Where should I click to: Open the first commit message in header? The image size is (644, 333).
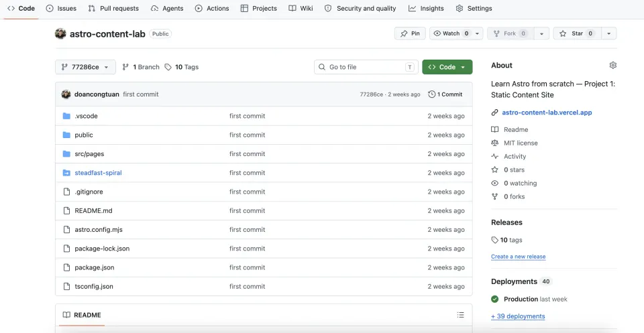[x=141, y=94]
